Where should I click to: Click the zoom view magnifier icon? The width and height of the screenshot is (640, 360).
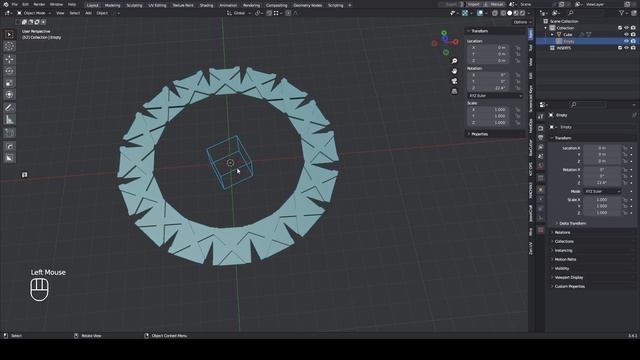tap(454, 61)
